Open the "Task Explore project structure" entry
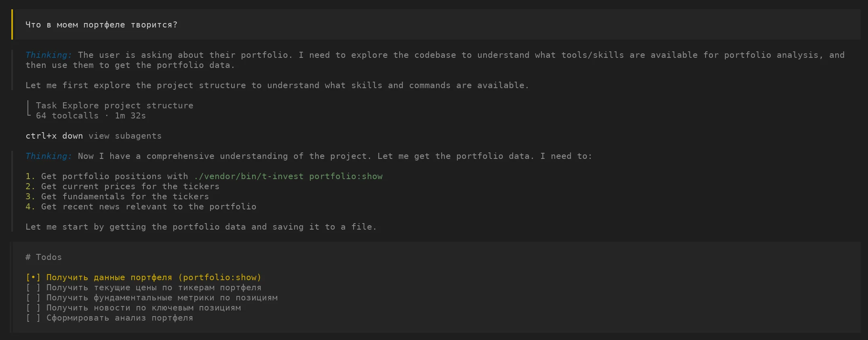Screen dimensions: 868x340 click(114, 106)
